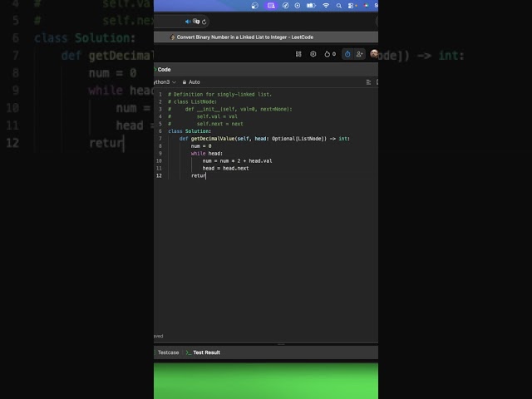The height and width of the screenshot is (399, 532).
Task: Click the tab audio speaker icon
Action: pos(188,22)
